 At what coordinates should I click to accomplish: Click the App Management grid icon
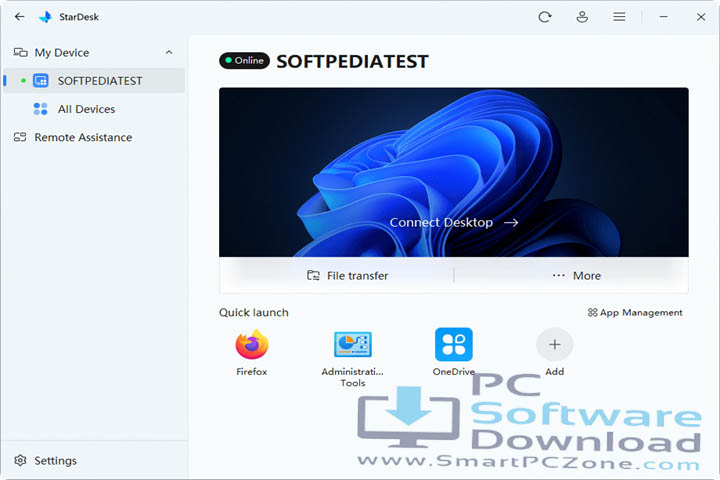(592, 312)
